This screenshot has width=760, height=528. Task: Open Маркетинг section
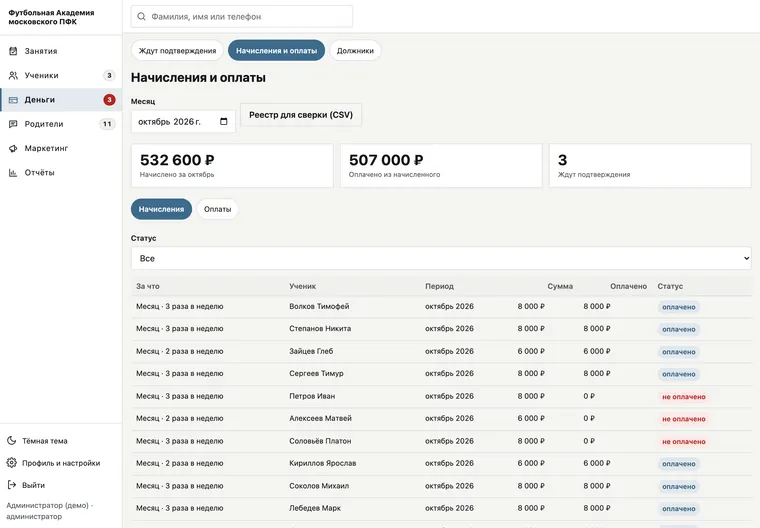click(x=61, y=148)
